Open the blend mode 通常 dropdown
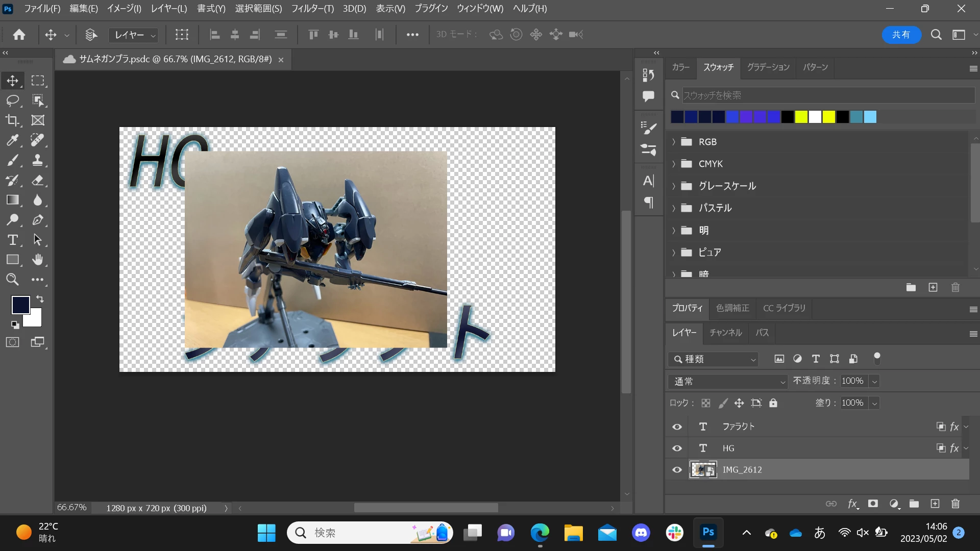Image resolution: width=980 pixels, height=551 pixels. 728,382
